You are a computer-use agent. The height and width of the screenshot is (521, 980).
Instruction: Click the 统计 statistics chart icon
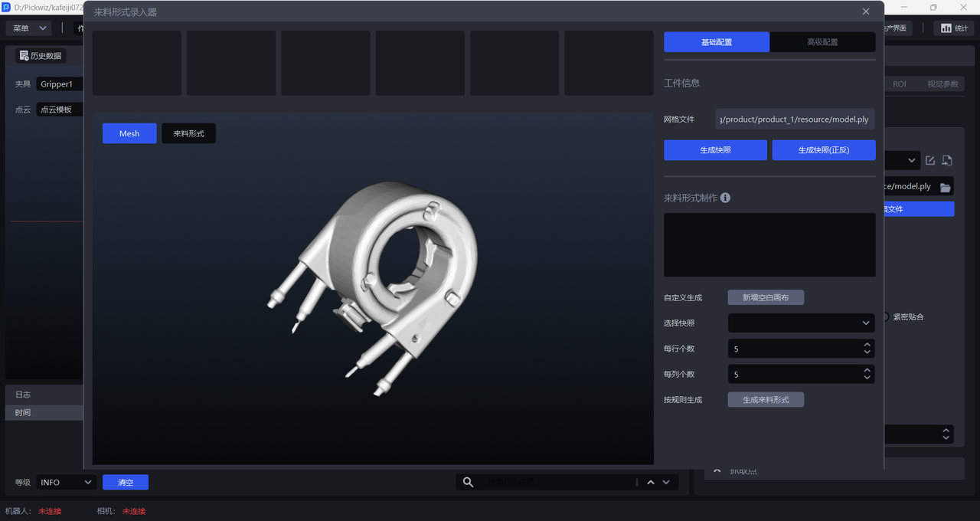(946, 28)
